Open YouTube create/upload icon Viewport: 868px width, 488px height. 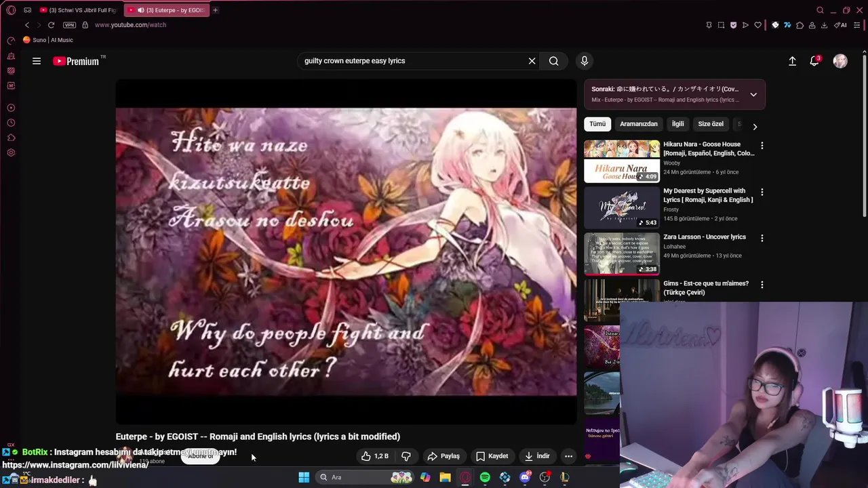click(x=792, y=61)
